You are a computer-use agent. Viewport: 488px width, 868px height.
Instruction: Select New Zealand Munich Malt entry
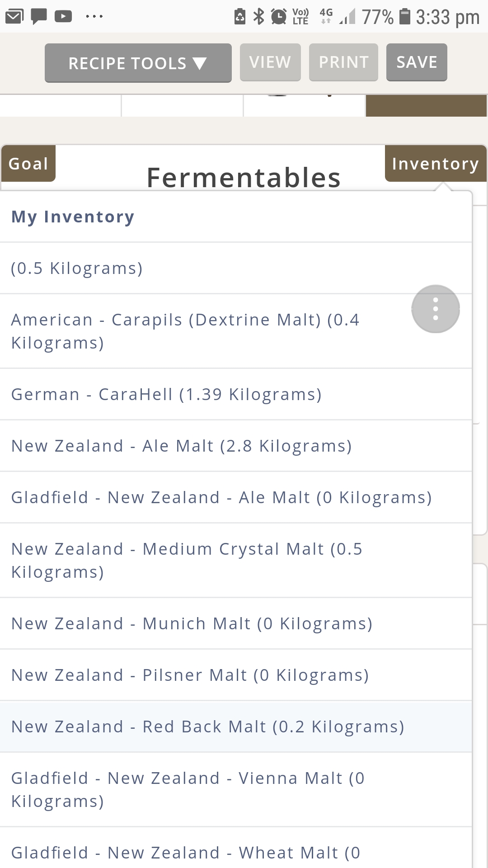(x=192, y=623)
